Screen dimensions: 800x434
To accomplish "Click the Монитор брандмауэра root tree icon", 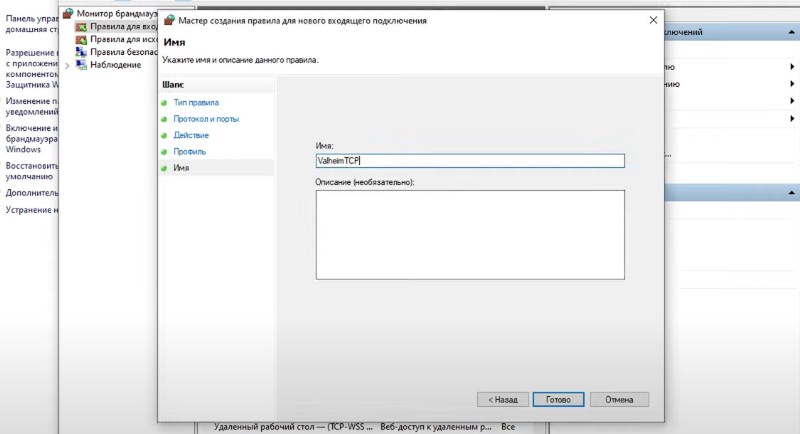I will [x=68, y=13].
